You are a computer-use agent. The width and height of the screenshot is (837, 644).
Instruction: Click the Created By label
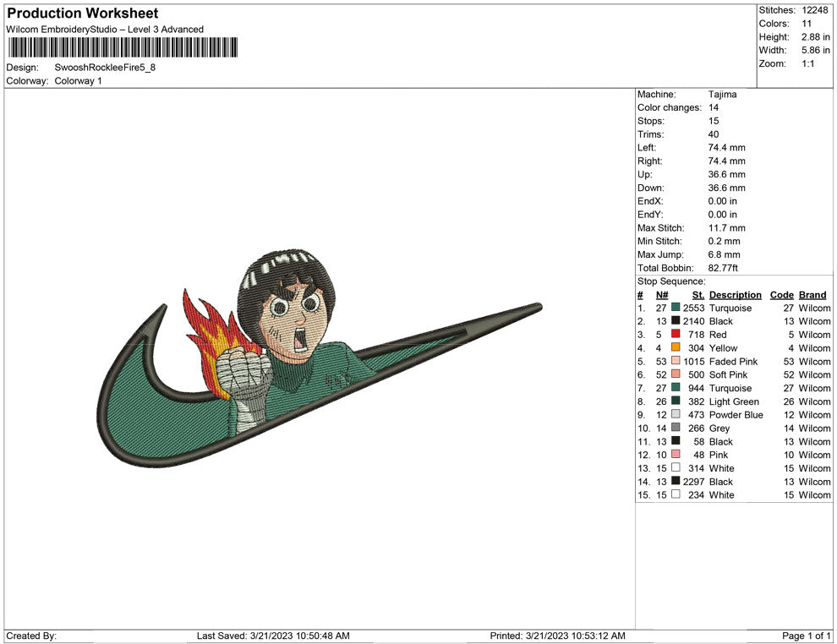(x=31, y=636)
